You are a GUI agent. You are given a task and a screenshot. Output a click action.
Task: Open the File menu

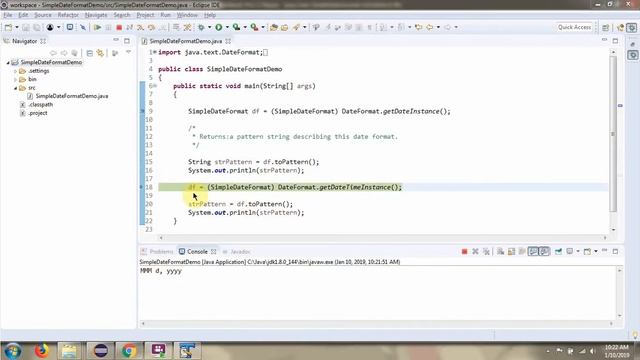pos(8,15)
